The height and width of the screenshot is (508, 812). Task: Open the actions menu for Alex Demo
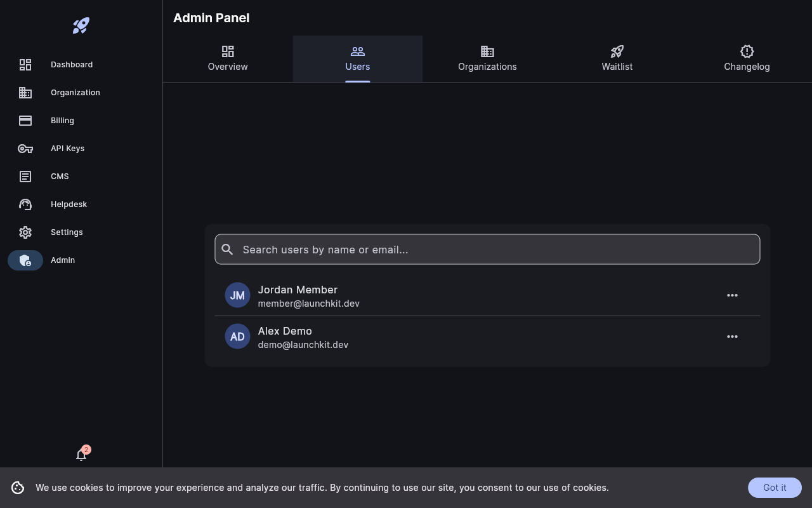coord(732,337)
